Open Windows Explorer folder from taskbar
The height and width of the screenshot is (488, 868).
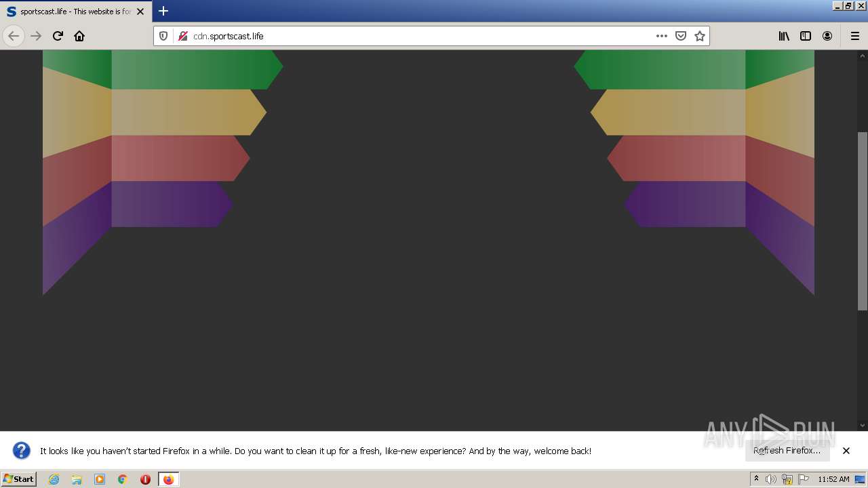(77, 479)
